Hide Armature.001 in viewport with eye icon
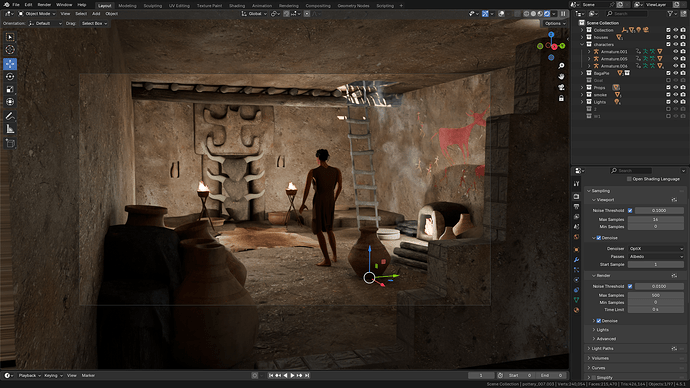The height and width of the screenshot is (388, 690). click(675, 51)
